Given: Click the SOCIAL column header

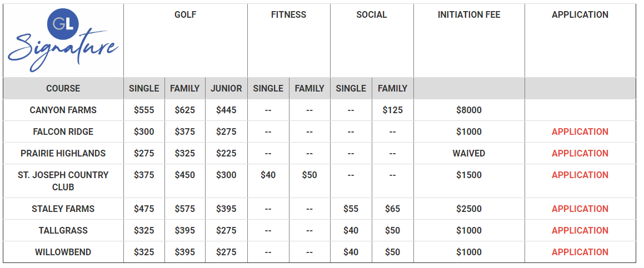Looking at the screenshot, I should point(372,15).
